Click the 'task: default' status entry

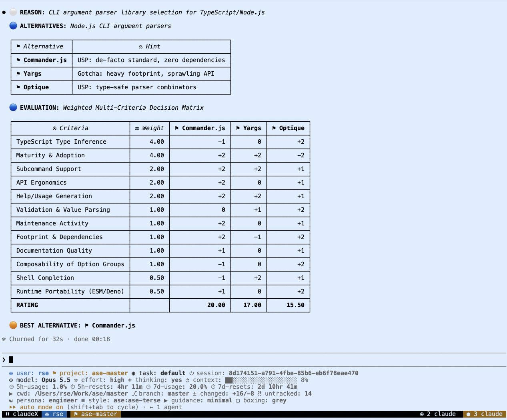pyautogui.click(x=162, y=373)
